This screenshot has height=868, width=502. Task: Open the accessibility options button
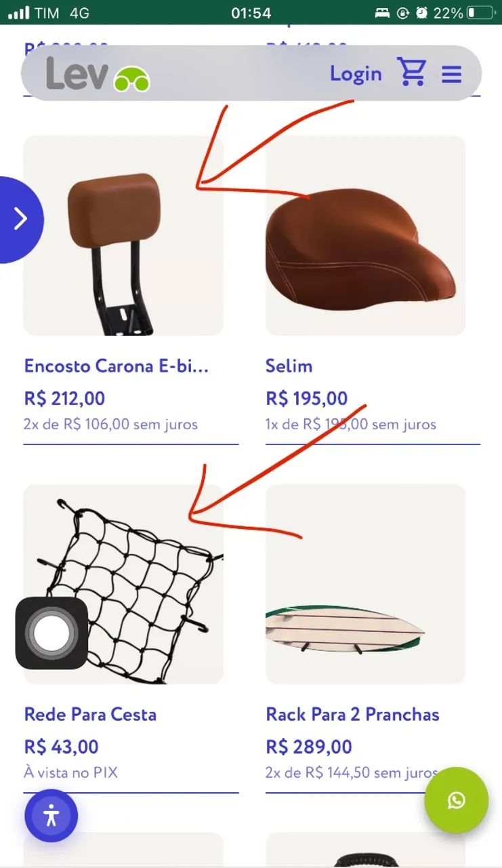[51, 816]
